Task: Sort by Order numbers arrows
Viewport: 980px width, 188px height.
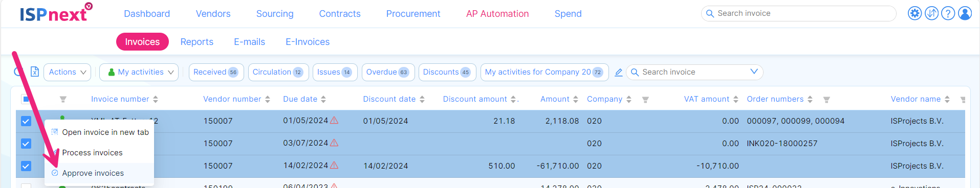Action: (x=810, y=99)
